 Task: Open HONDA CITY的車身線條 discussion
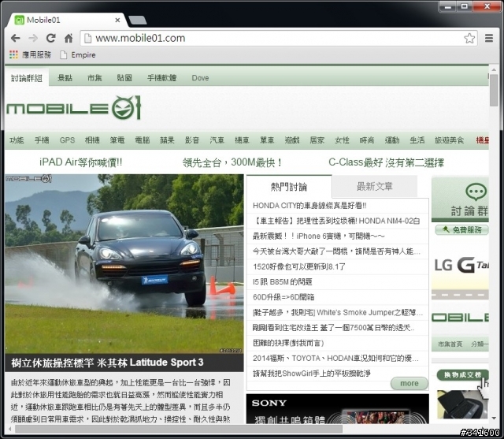tap(309, 206)
